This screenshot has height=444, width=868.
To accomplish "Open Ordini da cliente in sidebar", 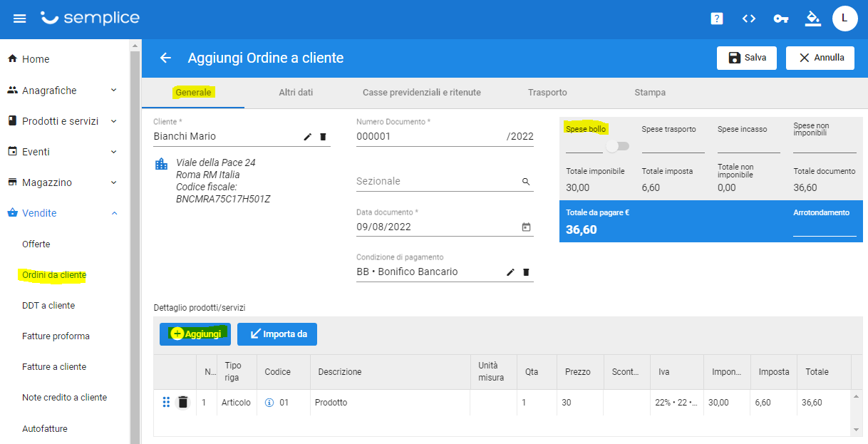I will click(x=54, y=275).
